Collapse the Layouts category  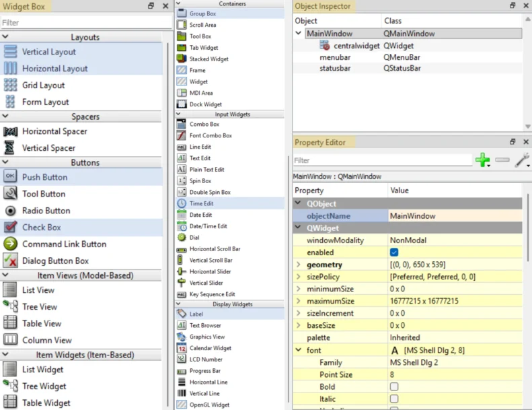point(5,36)
